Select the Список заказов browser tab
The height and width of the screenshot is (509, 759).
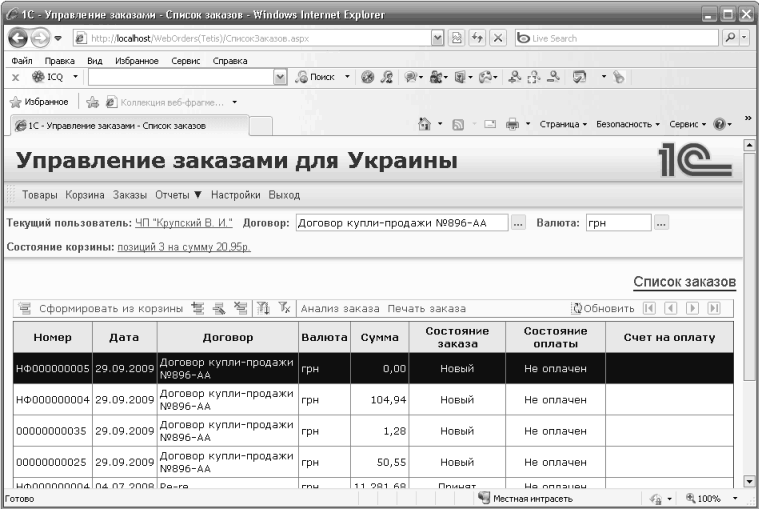130,126
